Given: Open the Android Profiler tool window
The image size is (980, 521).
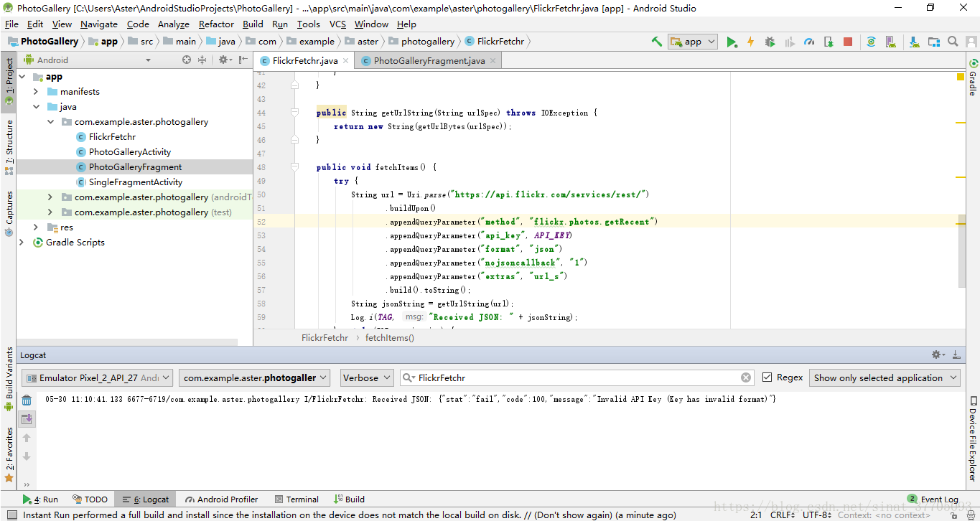Looking at the screenshot, I should pos(221,499).
